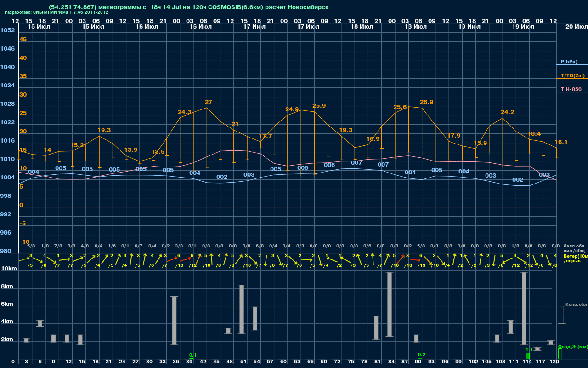Click the 24.2 temperature label
588x368 pixels.
(507, 112)
